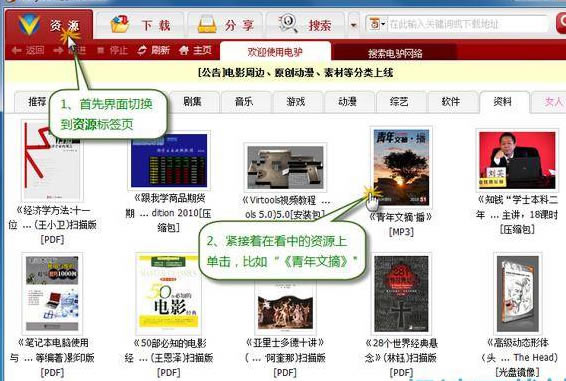This screenshot has height=381, width=566.
Task: Open 亚里士多德十讲 cover thumbnail
Action: (285, 307)
